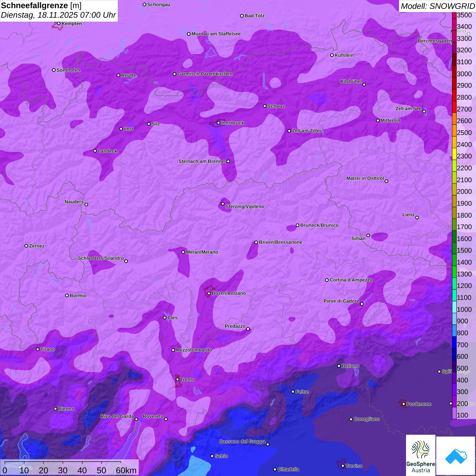Click the Cles label

[172, 318]
